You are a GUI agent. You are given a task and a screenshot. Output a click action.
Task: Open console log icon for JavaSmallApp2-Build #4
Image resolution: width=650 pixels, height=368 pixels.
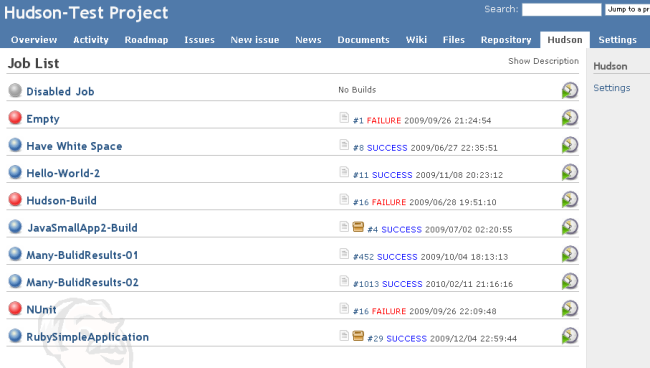[x=344, y=226]
